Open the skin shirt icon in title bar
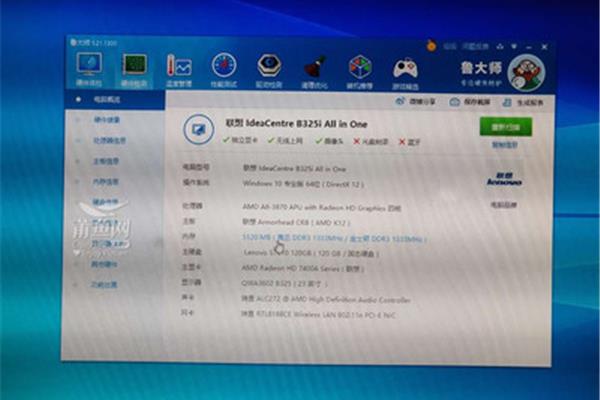This screenshot has width=600, height=400. [500, 46]
